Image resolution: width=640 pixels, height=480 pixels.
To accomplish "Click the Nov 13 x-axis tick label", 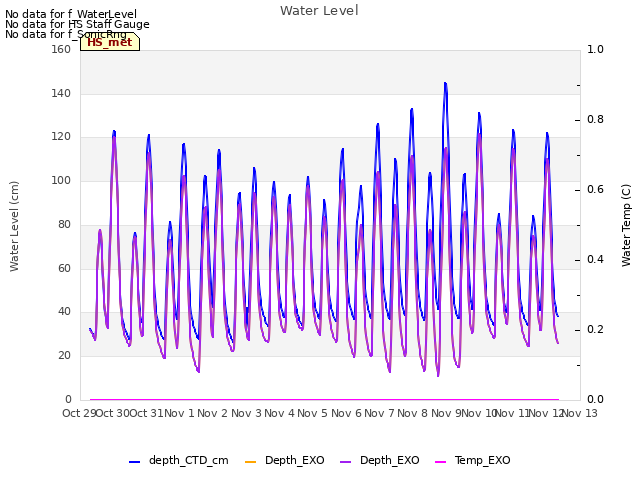I will [580, 413].
